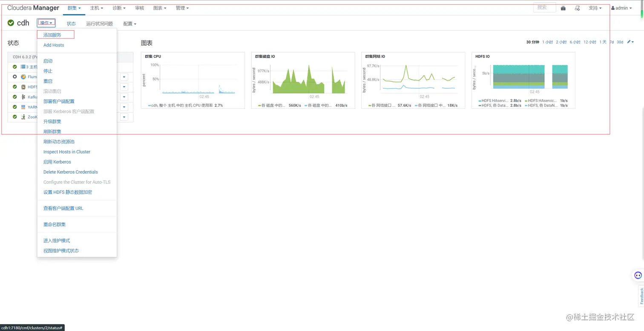Expand the 管理 top navigation menu
Image resolution: width=644 pixels, height=331 pixels.
(182, 8)
